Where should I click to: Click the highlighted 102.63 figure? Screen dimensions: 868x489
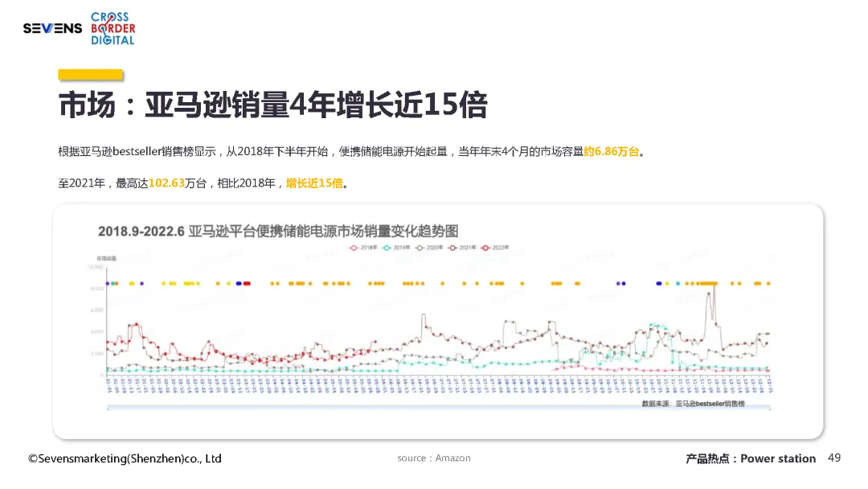click(x=166, y=183)
